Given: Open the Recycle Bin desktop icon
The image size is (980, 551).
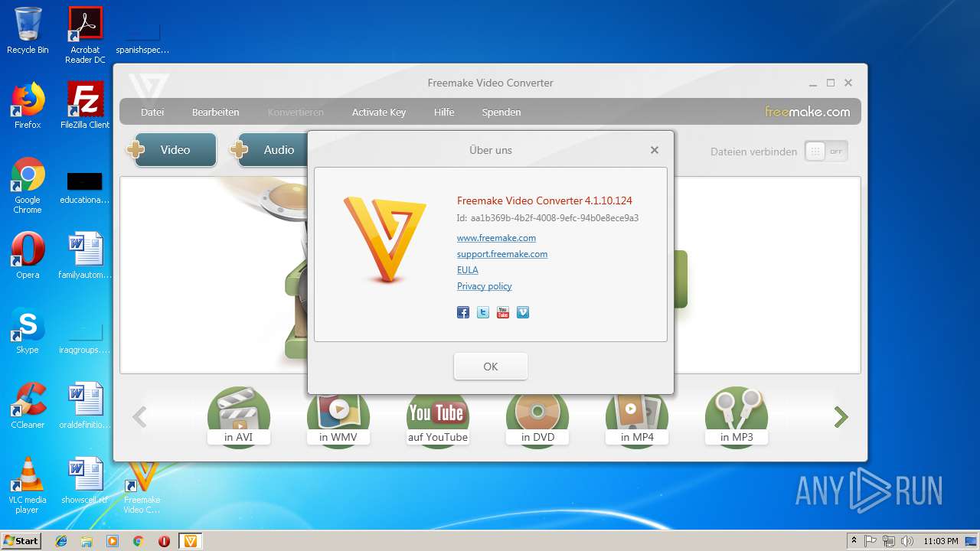Looking at the screenshot, I should tap(28, 31).
